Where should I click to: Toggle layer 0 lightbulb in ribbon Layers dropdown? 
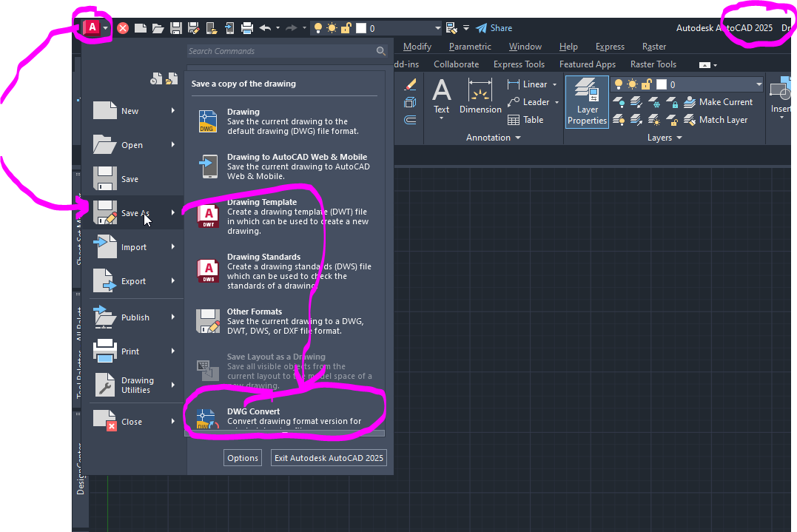click(x=618, y=84)
